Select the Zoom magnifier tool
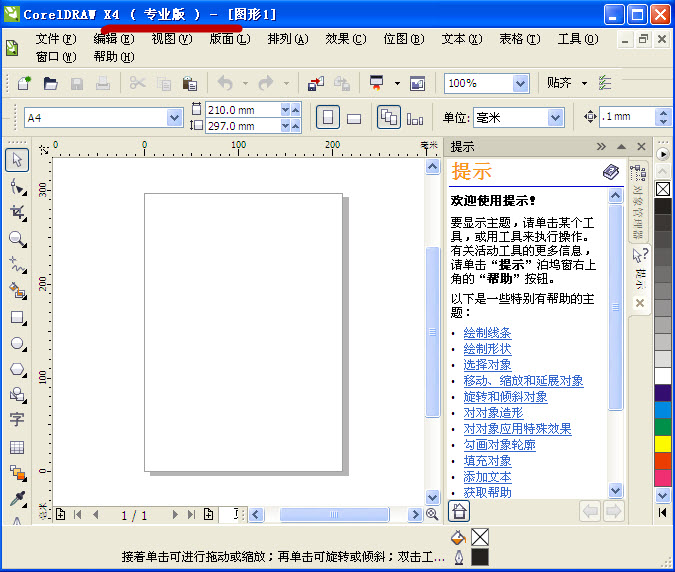Screen dimensions: 675x572 point(18,239)
